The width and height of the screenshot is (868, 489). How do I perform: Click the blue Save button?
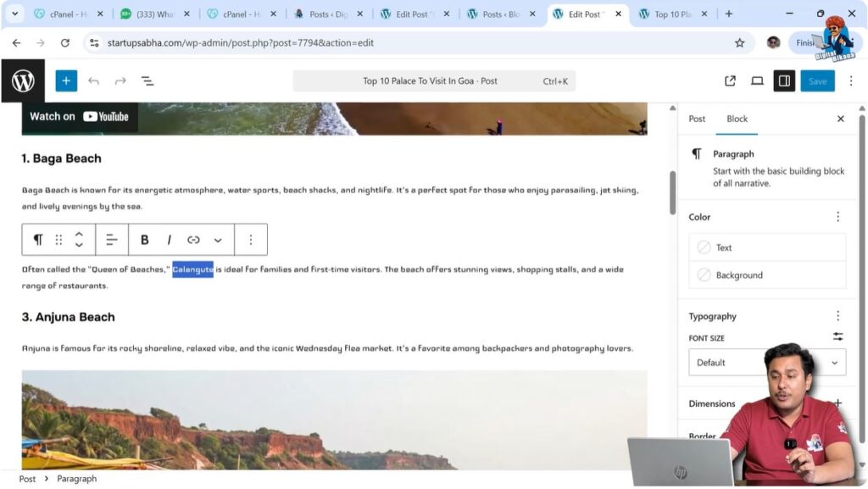[818, 81]
